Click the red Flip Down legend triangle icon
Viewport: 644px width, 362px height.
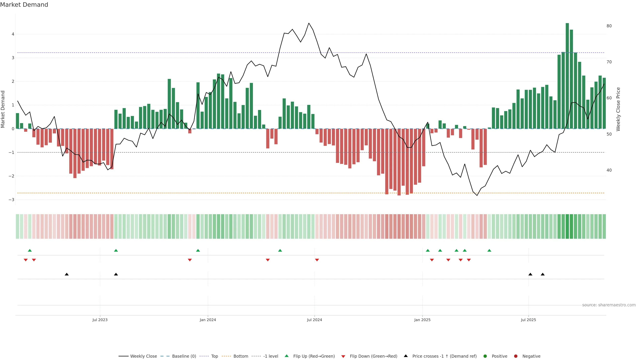click(343, 356)
